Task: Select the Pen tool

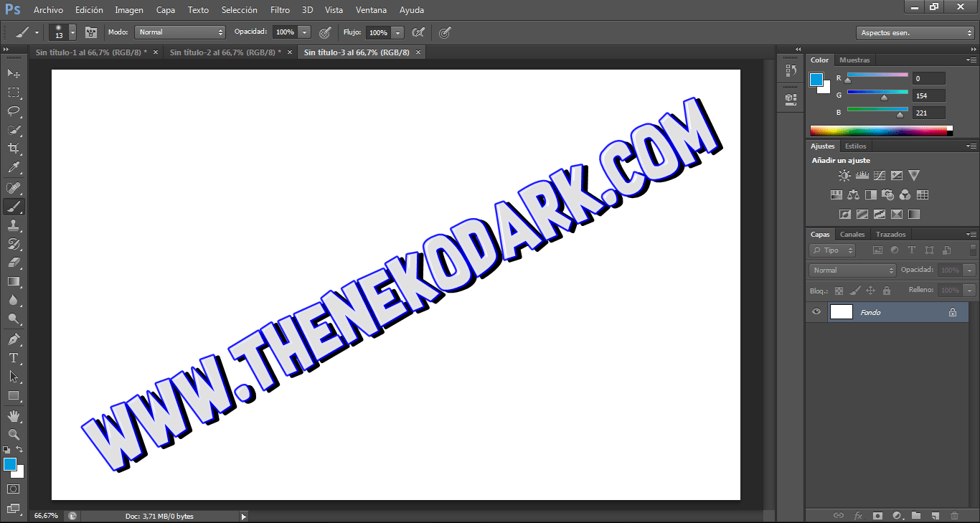Action: [x=14, y=339]
